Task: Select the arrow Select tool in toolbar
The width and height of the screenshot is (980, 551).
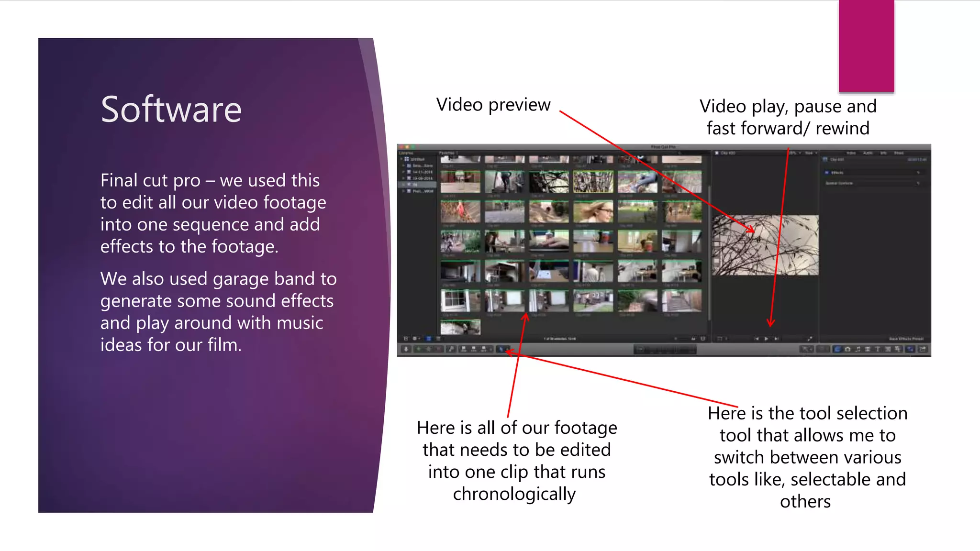Action: pos(501,349)
